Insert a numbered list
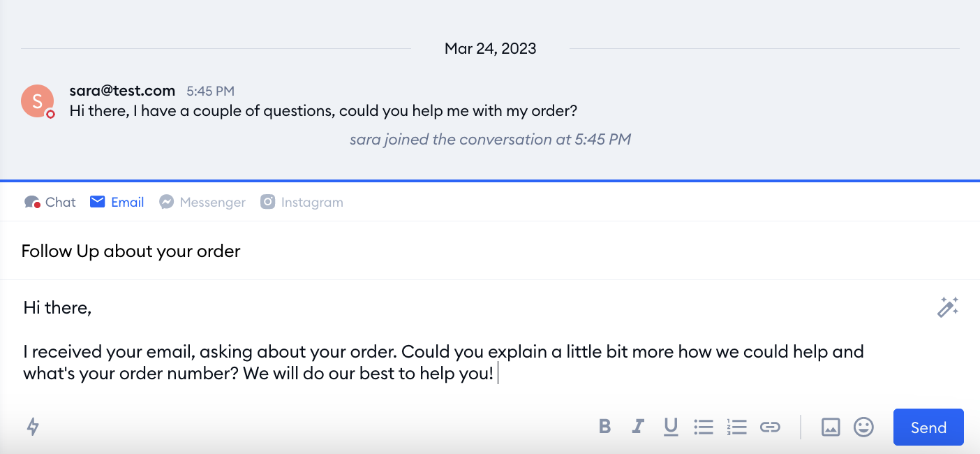The image size is (980, 454). pos(736,426)
